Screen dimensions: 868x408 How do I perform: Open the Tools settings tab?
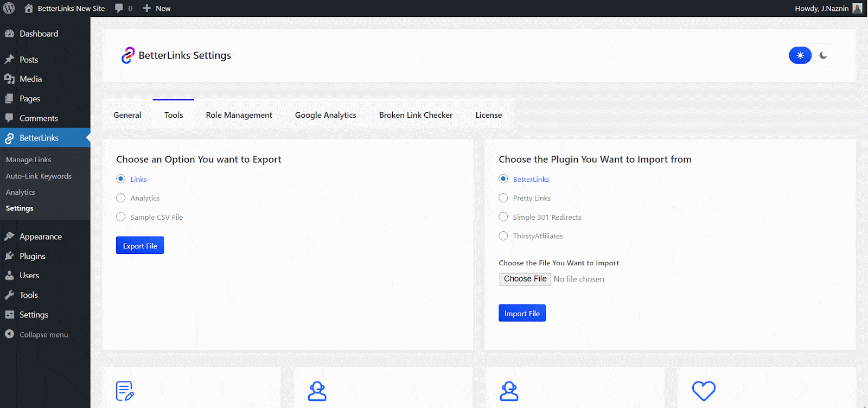tap(174, 115)
